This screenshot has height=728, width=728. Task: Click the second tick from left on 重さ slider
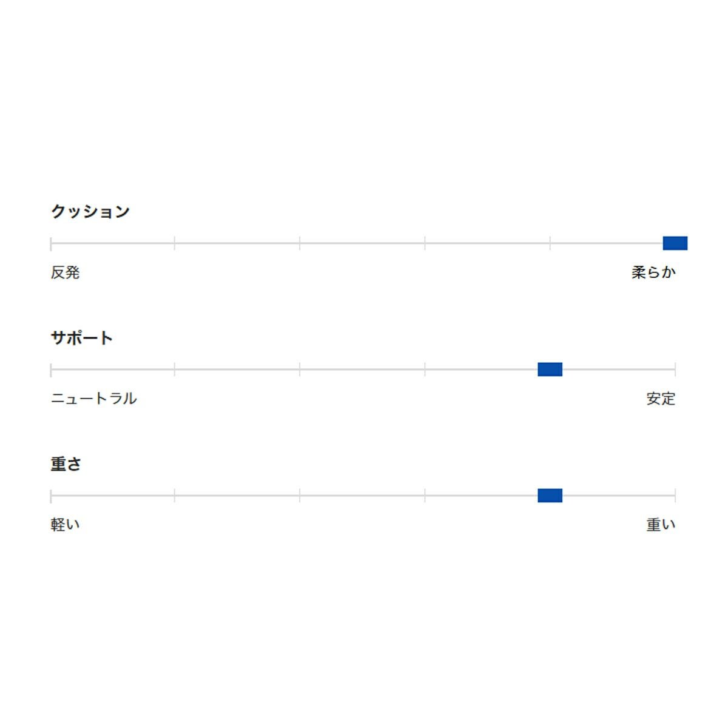click(x=175, y=496)
